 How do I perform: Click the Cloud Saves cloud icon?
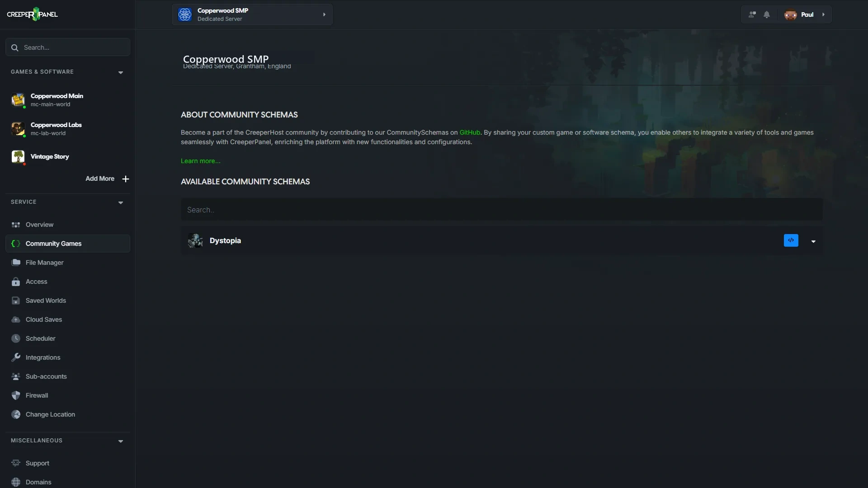[16, 319]
